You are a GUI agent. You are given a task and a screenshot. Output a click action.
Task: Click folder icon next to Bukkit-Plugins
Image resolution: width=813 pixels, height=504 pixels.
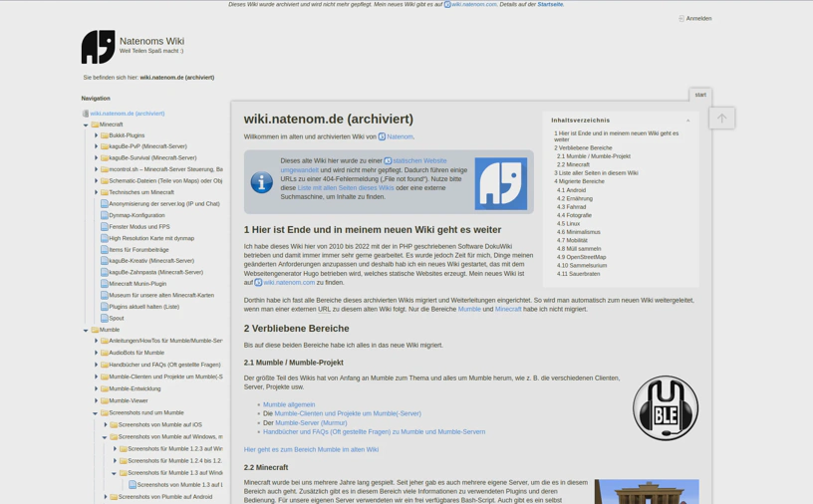coord(105,135)
